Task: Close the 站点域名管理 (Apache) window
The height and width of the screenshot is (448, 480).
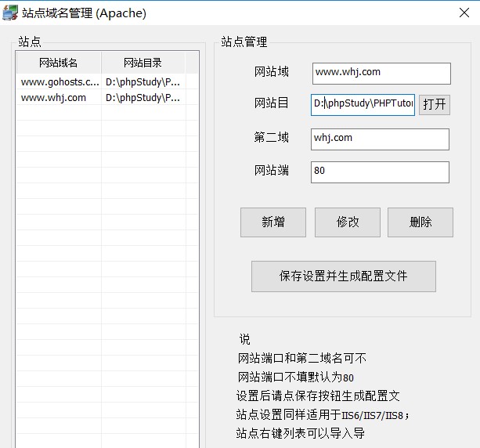Action: (464, 13)
